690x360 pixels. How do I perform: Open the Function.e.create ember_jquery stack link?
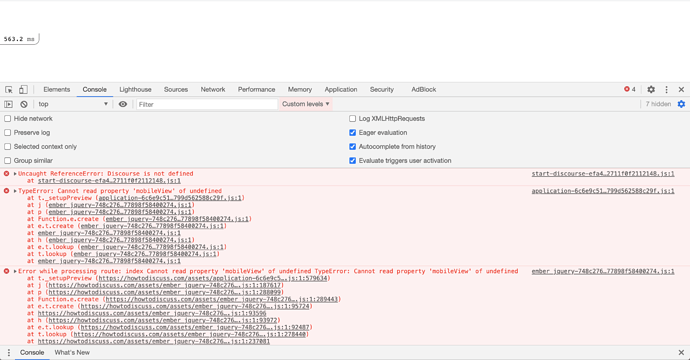pos(177,219)
